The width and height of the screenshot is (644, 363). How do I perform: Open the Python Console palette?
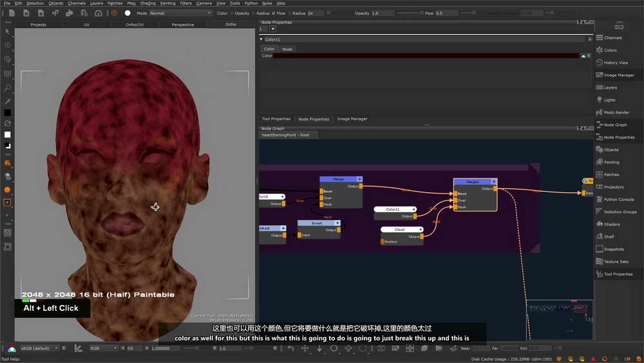click(619, 199)
